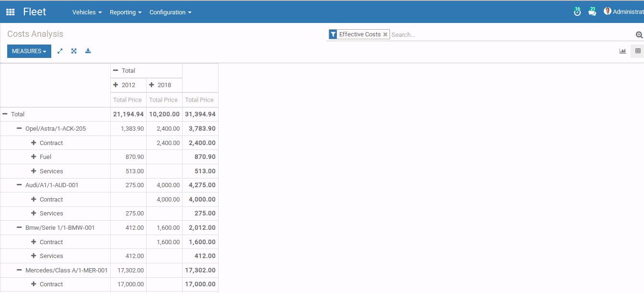Click the grand total 31,394.94 cell
The height and width of the screenshot is (293, 644).
(x=200, y=114)
